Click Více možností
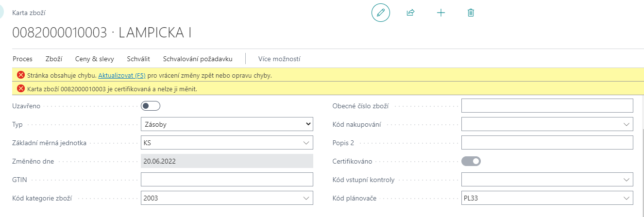Viewport: 644px width, 217px height. click(x=279, y=59)
